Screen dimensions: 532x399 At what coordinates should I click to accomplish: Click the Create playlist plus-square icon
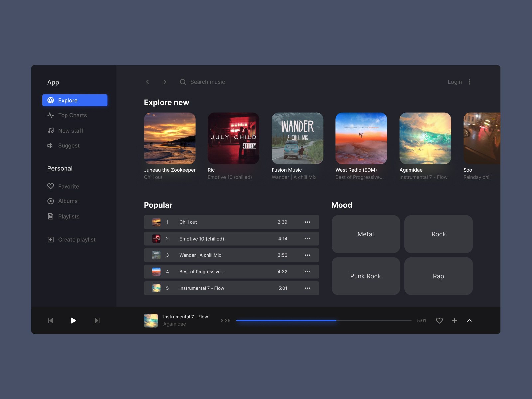click(x=51, y=240)
